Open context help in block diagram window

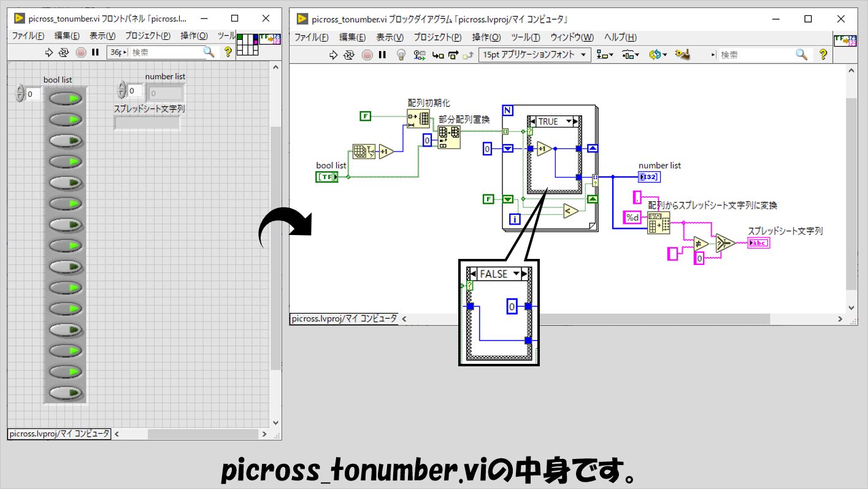tap(823, 55)
